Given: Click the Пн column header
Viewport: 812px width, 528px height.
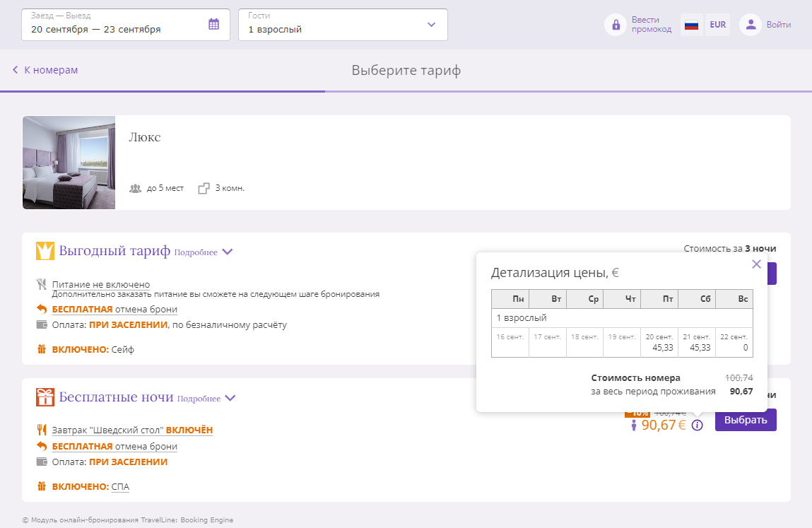Looking at the screenshot, I should pyautogui.click(x=510, y=299).
